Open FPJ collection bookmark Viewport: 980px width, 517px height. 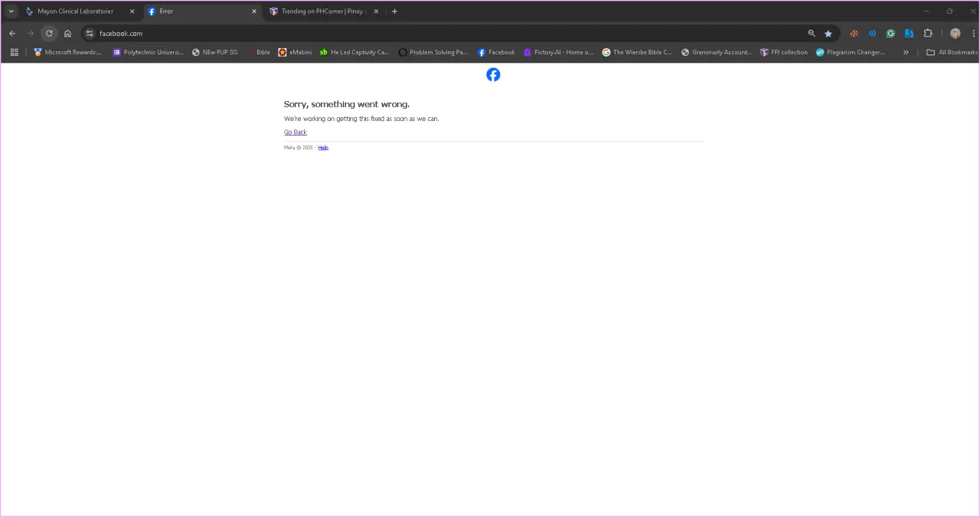pos(783,52)
